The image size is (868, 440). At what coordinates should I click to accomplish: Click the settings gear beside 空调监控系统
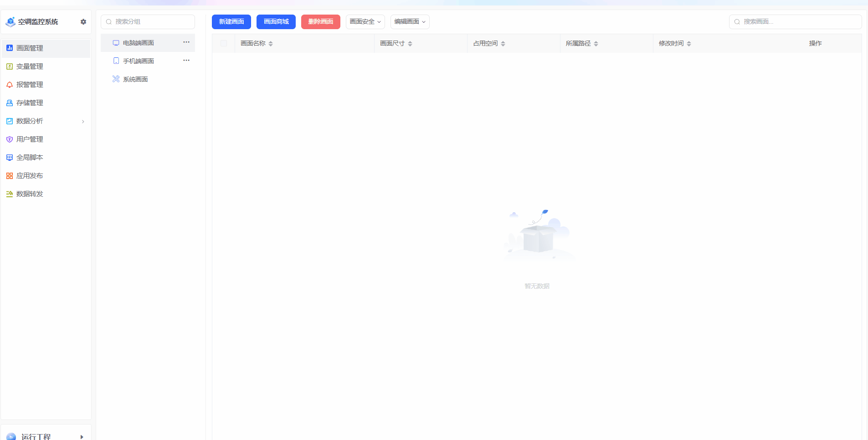click(x=83, y=22)
